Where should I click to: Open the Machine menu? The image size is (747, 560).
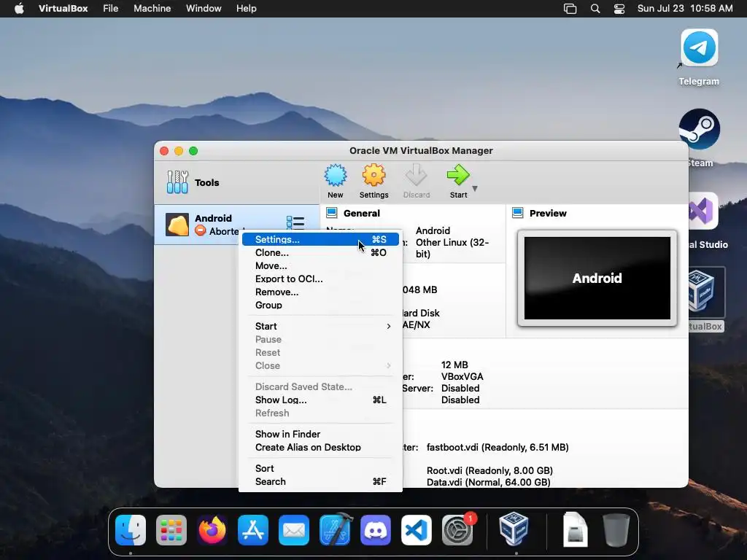point(152,9)
